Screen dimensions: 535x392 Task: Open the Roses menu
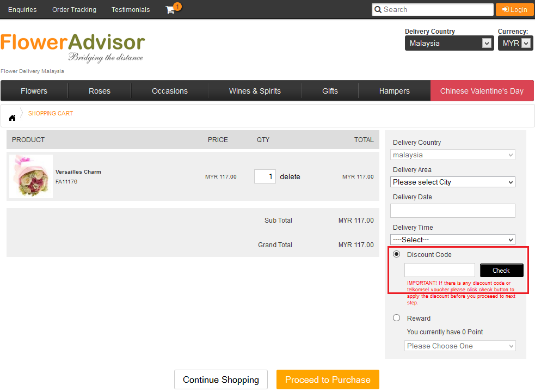tap(99, 91)
